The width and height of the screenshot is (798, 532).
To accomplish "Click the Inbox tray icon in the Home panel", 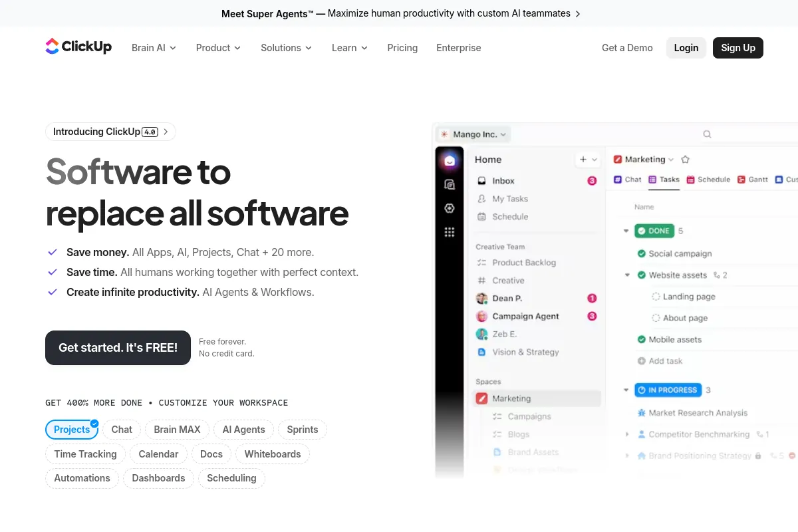I will point(482,181).
